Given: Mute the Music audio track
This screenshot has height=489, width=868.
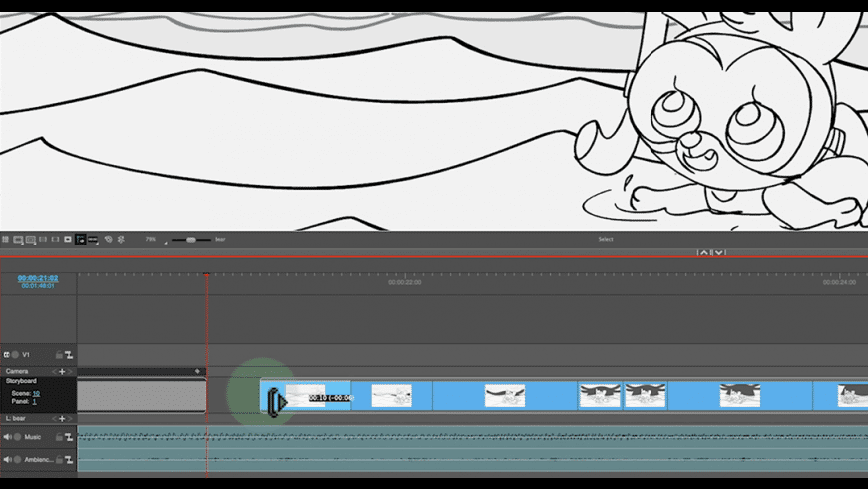Looking at the screenshot, I should pyautogui.click(x=7, y=437).
